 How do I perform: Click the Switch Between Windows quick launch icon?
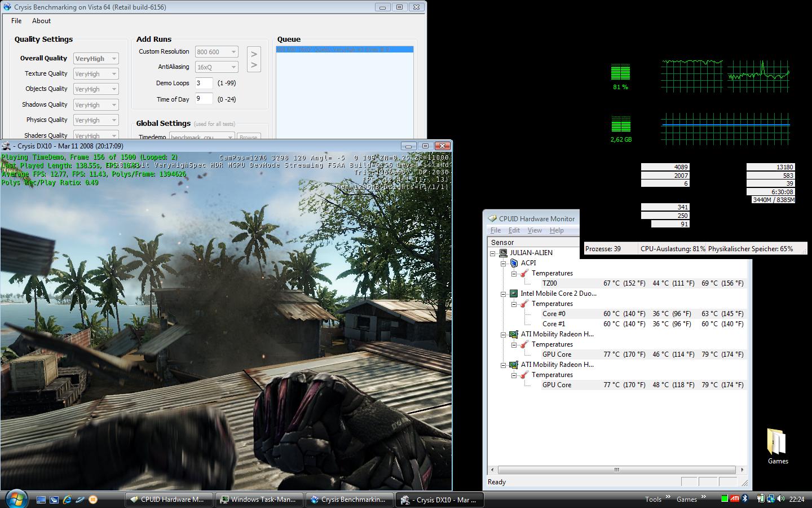(x=54, y=500)
